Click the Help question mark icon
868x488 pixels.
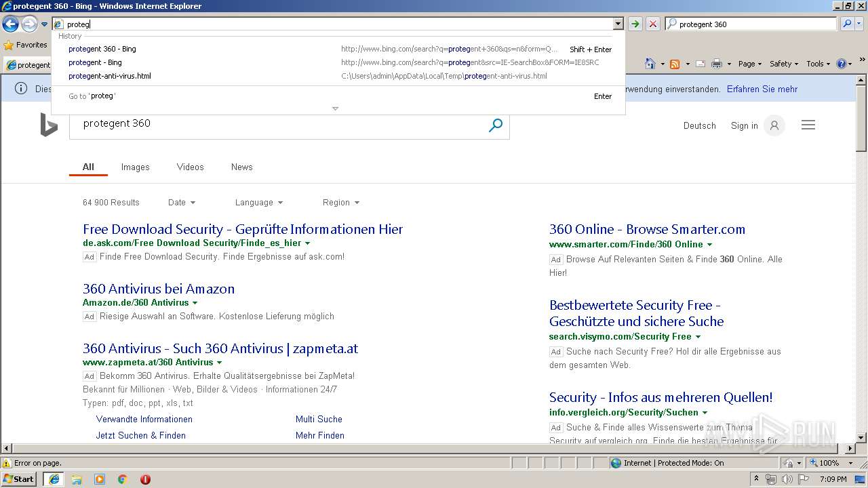pos(841,64)
